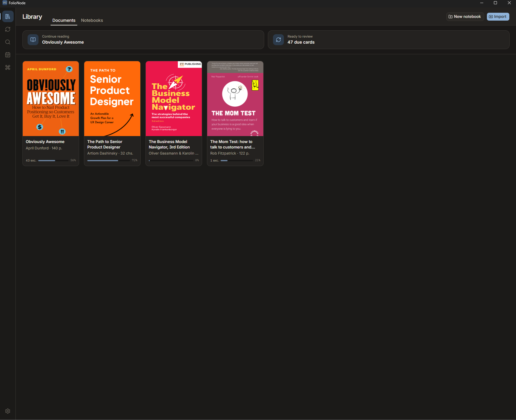Click the 'Continue reading' label

pos(56,36)
